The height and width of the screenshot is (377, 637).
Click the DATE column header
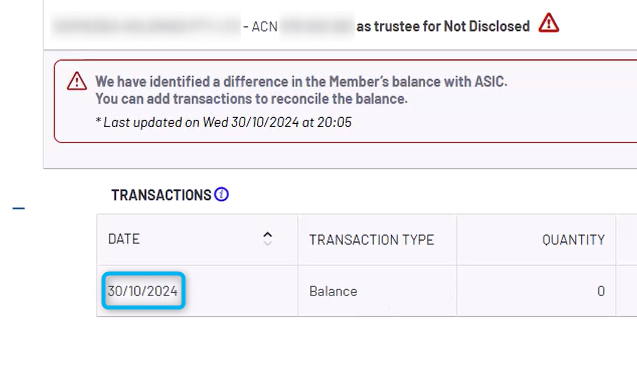tap(124, 239)
